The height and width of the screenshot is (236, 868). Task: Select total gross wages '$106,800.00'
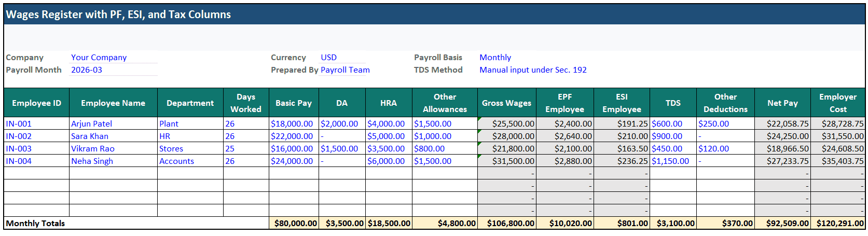click(x=506, y=223)
